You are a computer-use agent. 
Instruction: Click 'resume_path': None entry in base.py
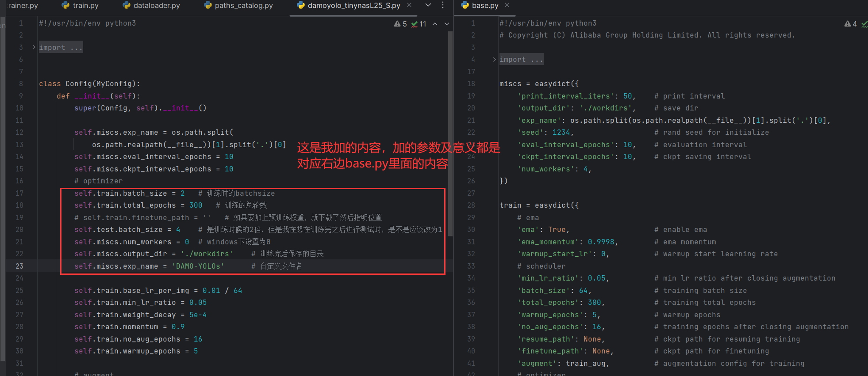(561, 339)
